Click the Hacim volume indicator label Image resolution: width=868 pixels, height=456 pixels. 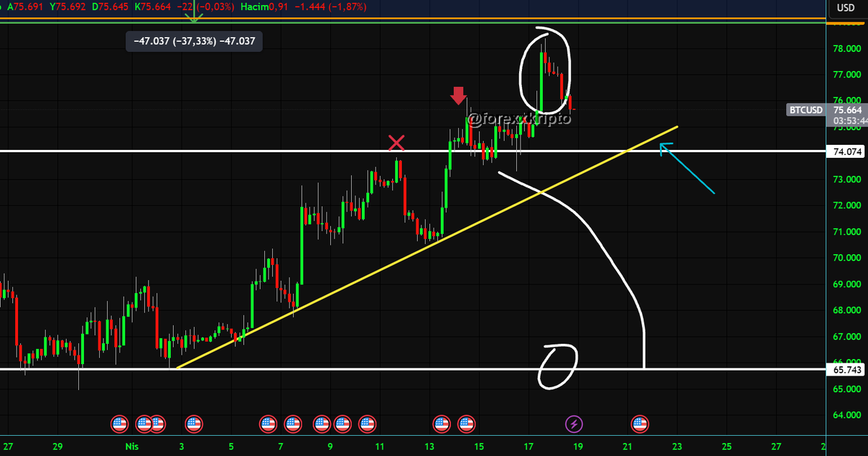tap(256, 7)
